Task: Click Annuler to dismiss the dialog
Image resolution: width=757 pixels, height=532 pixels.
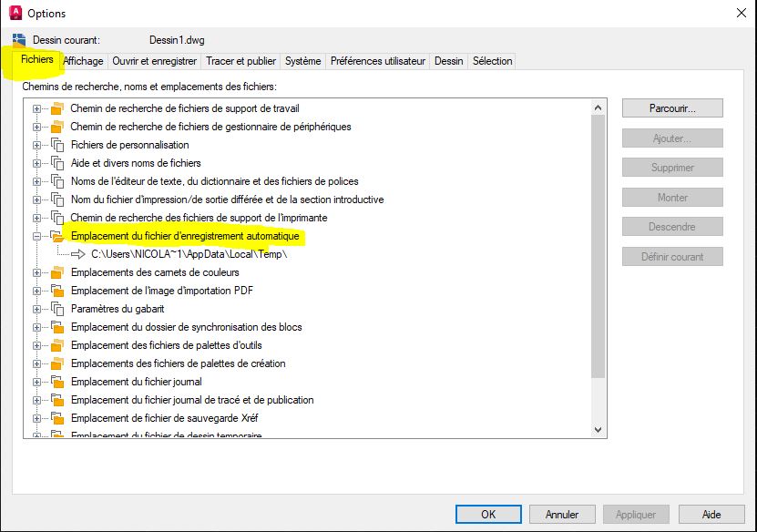Action: pos(562,514)
